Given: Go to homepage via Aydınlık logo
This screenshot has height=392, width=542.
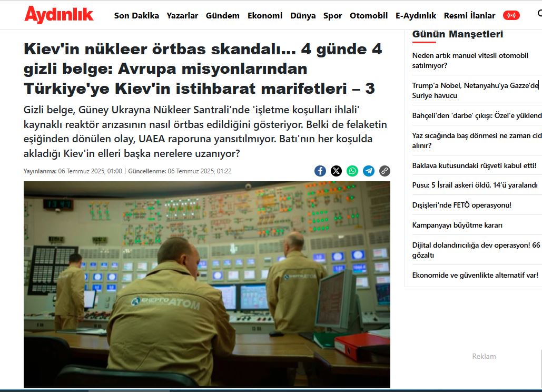Looking at the screenshot, I should (59, 15).
